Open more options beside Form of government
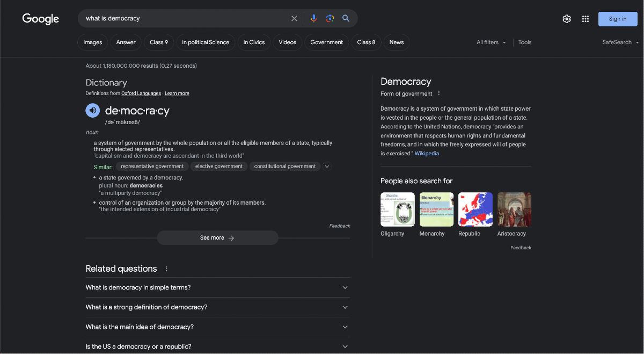The image size is (644, 354). click(438, 93)
